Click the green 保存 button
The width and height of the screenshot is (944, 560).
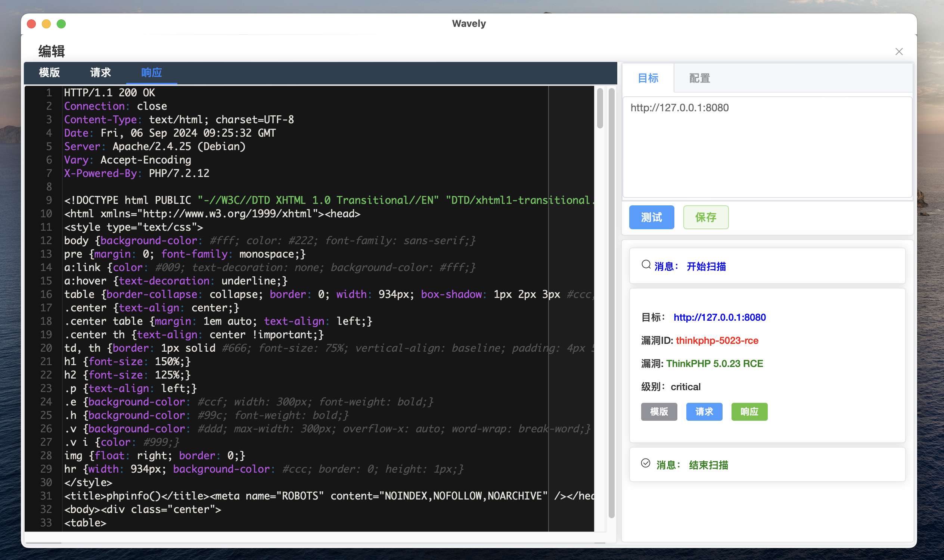pyautogui.click(x=705, y=217)
